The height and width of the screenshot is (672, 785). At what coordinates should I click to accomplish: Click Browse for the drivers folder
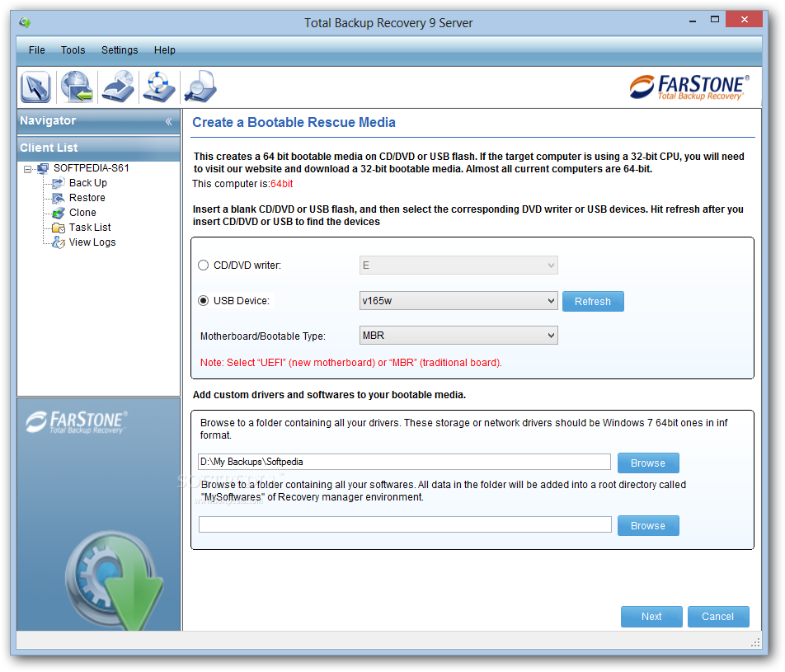pyautogui.click(x=648, y=463)
